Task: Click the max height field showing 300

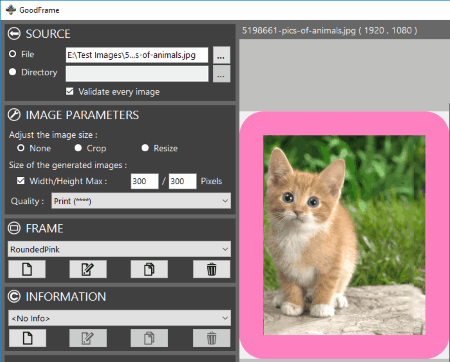Action: click(x=183, y=181)
